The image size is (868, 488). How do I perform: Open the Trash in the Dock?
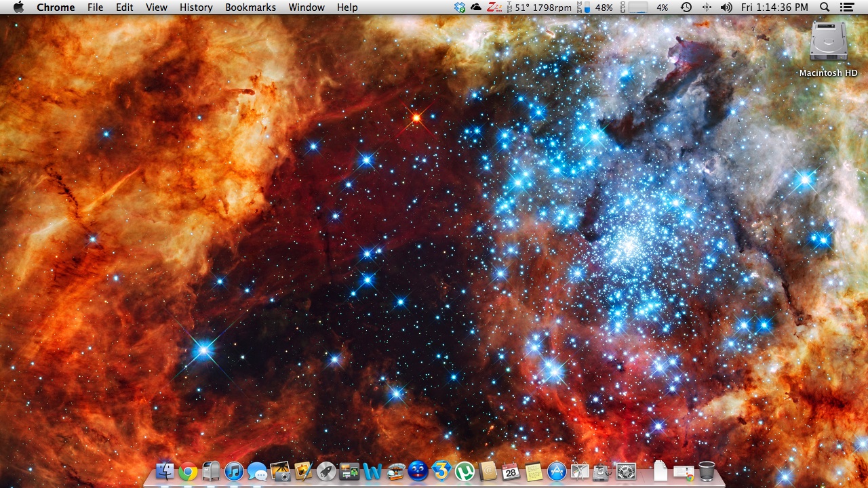pyautogui.click(x=707, y=471)
